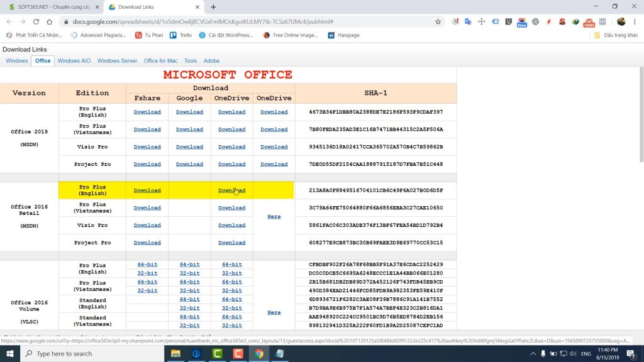Open the Chrome three-dot menu
644x362 pixels.
point(635,22)
